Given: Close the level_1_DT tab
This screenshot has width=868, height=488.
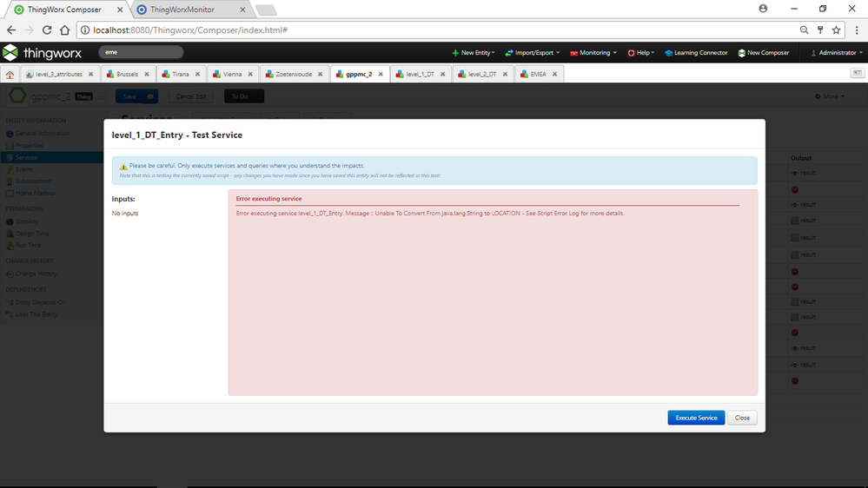Looking at the screenshot, I should [443, 74].
